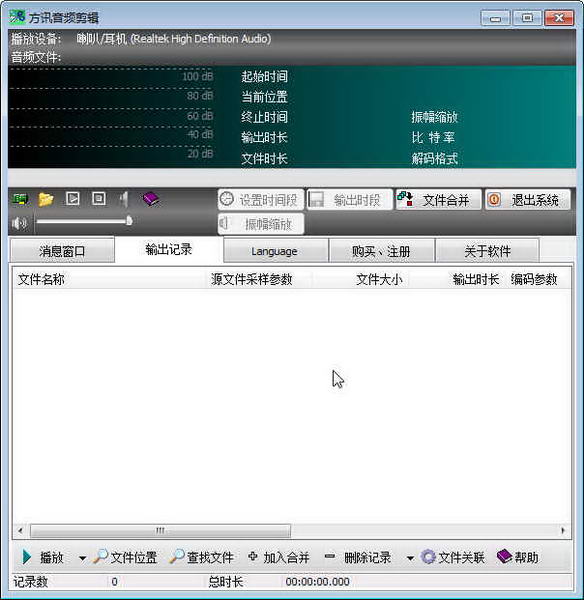Click the 播放 play button at bottom
The image size is (584, 600).
(42, 557)
